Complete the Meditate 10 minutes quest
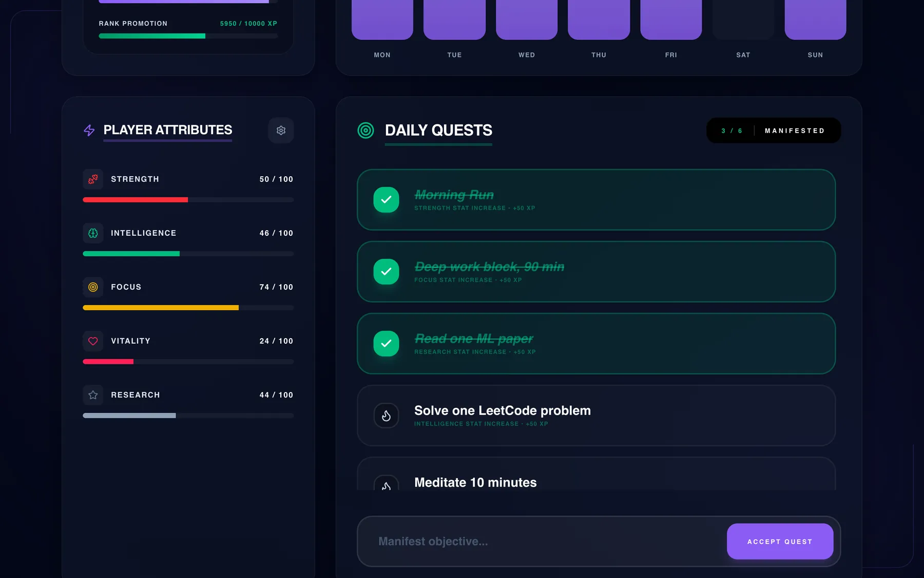Viewport: 924px width, 578px height. (386, 483)
